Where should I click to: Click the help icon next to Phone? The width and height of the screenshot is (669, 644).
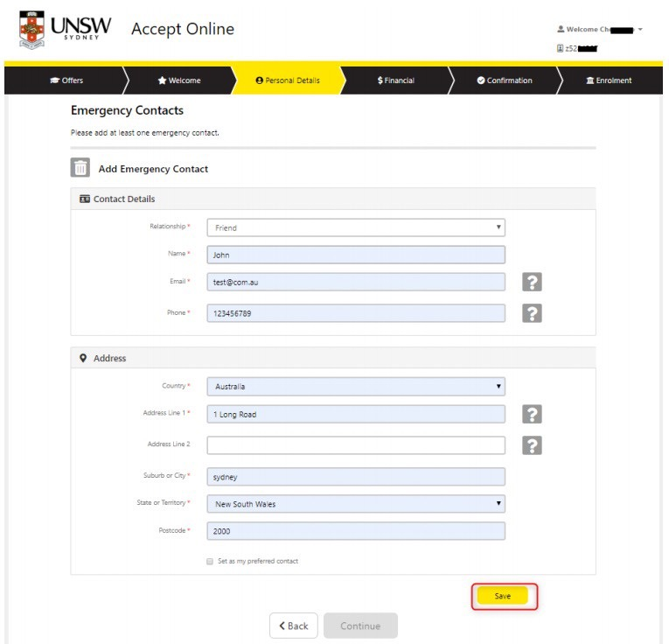coord(532,313)
